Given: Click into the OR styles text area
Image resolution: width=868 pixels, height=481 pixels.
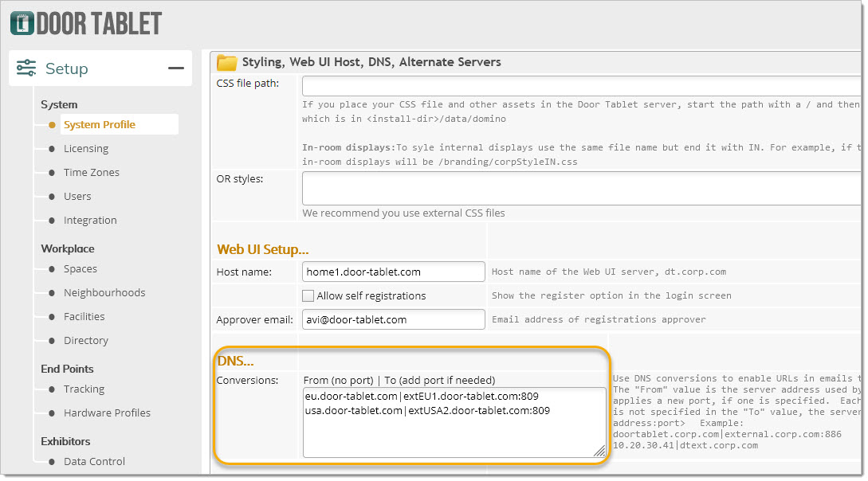Looking at the screenshot, I should point(582,188).
